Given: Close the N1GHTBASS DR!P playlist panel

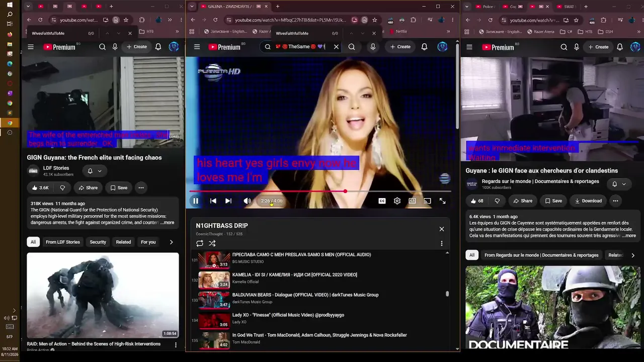Looking at the screenshot, I should coord(442,229).
